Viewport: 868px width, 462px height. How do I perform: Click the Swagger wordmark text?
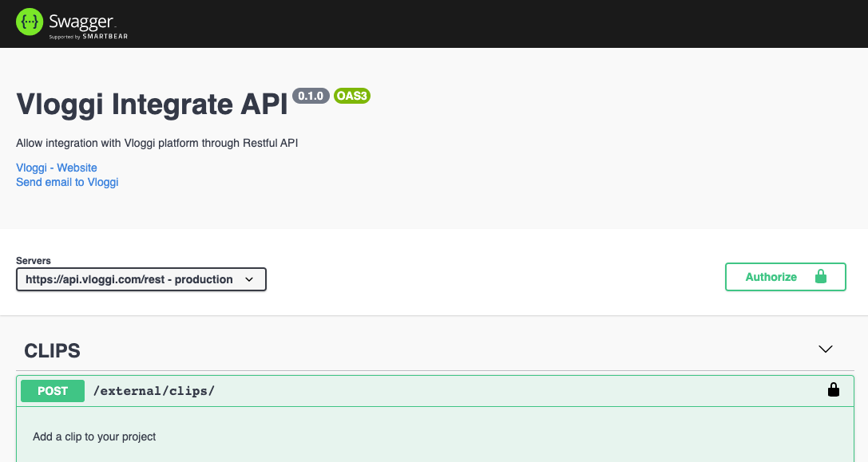click(x=81, y=22)
